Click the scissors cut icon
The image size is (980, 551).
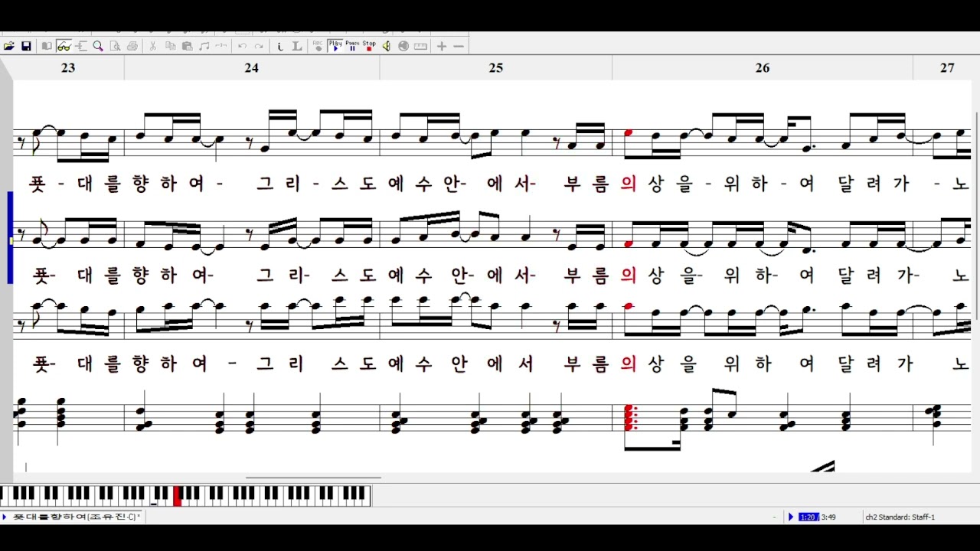point(152,47)
